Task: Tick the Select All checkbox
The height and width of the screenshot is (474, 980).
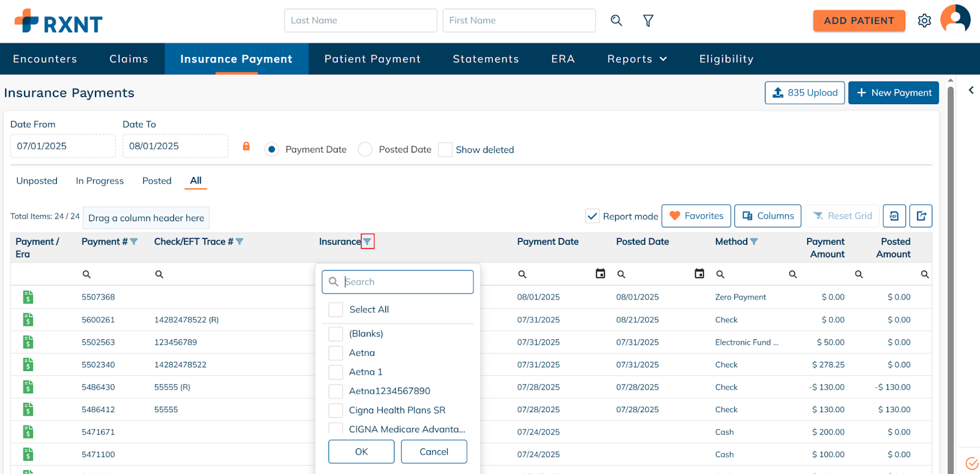Action: pyautogui.click(x=336, y=310)
